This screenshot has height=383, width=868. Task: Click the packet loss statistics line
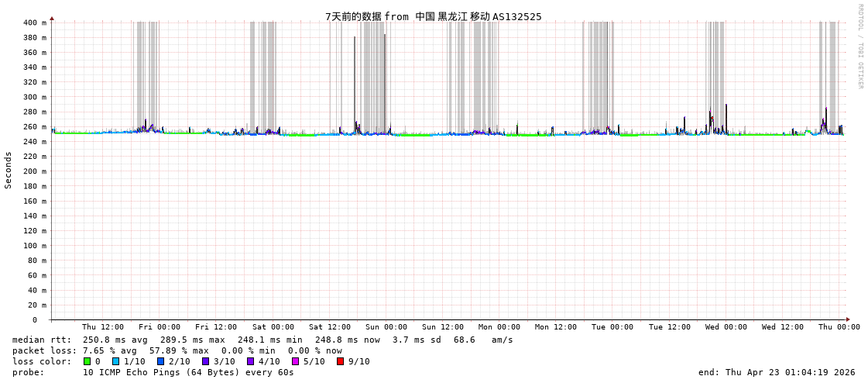click(x=177, y=350)
